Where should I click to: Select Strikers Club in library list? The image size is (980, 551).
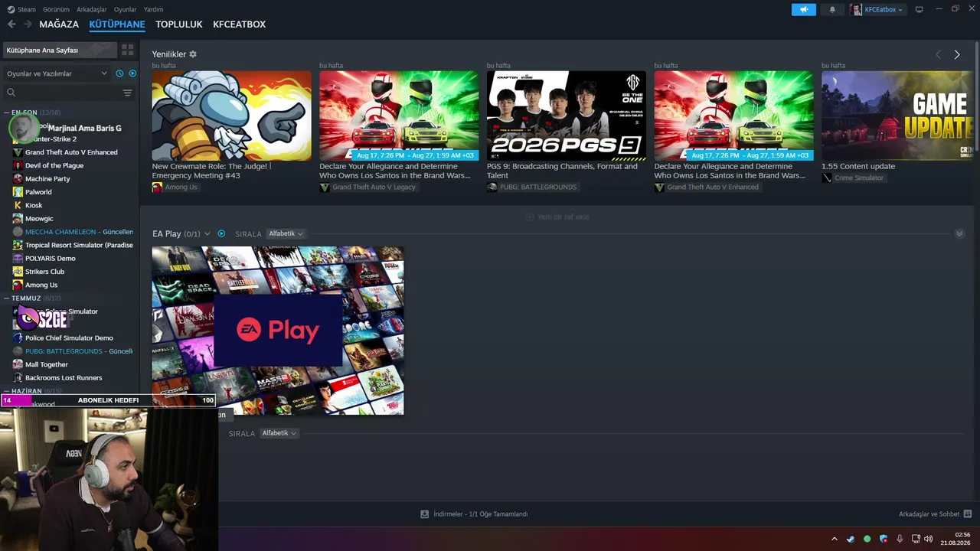click(44, 272)
